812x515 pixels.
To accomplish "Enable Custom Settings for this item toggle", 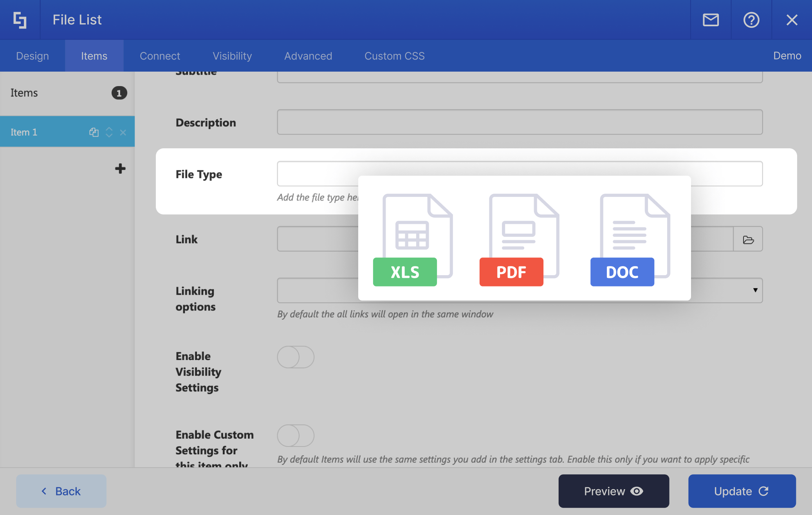I will 296,436.
